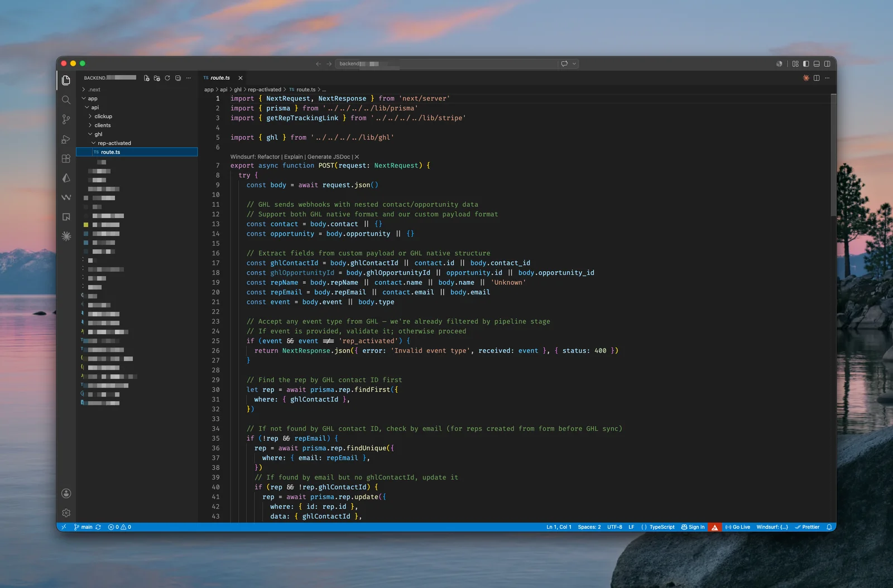Open the Windsurf panel icon in activity bar
The height and width of the screenshot is (588, 893).
pyautogui.click(x=66, y=197)
